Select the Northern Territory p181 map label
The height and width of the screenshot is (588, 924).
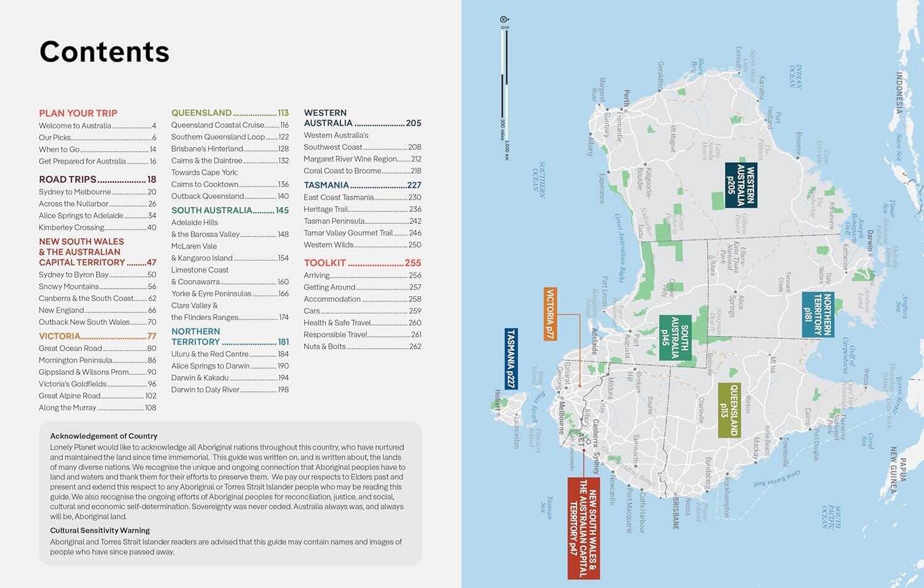point(817,315)
